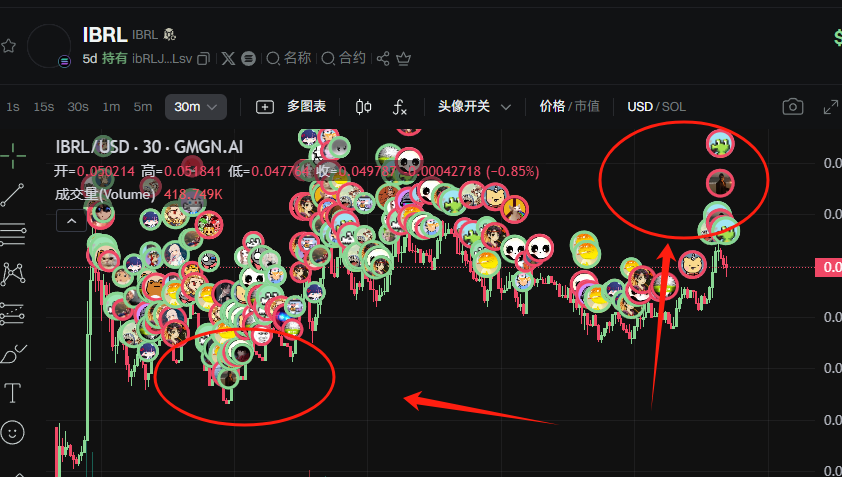The height and width of the screenshot is (477, 842).
Task: Switch chart interval to 1s
Action: 13,107
